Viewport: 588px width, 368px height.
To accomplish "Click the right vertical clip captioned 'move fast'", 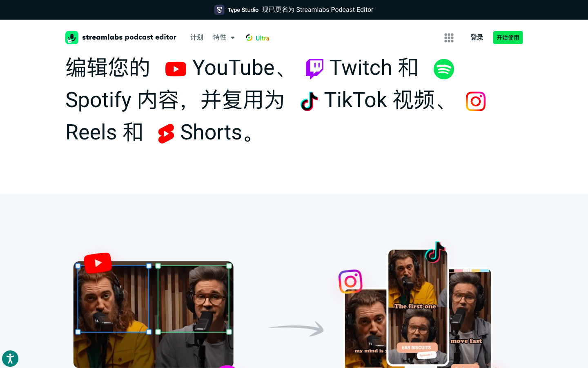I will click(x=470, y=318).
